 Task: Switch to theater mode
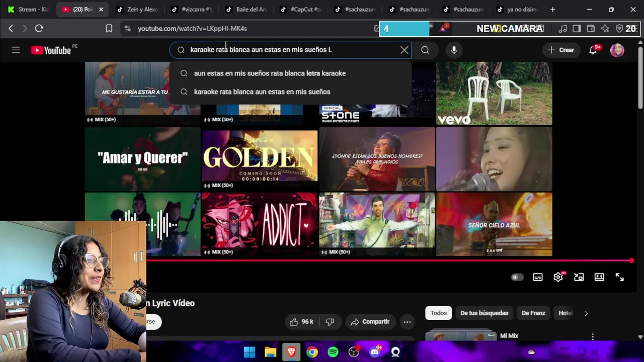pos(599,277)
